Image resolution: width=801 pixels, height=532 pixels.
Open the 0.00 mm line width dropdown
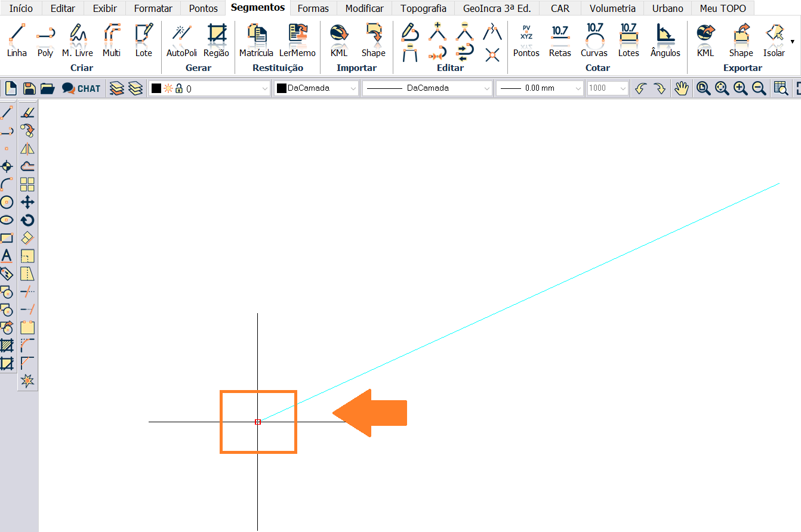click(x=577, y=88)
